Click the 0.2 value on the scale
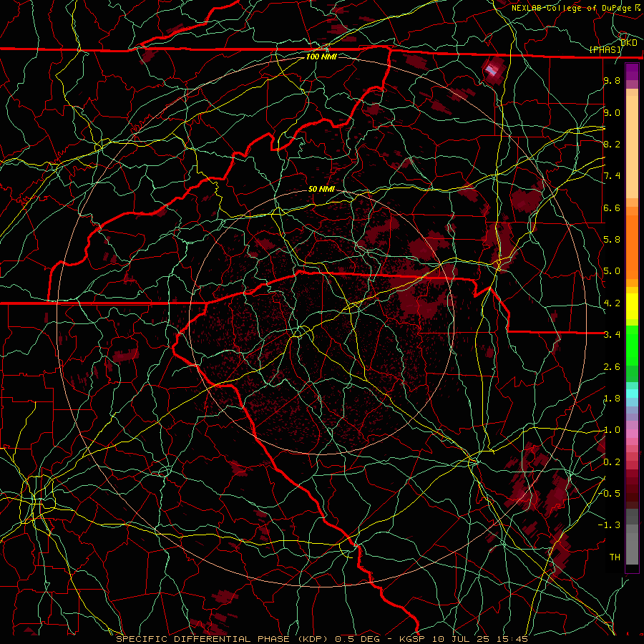The image size is (644, 644). pos(612,462)
